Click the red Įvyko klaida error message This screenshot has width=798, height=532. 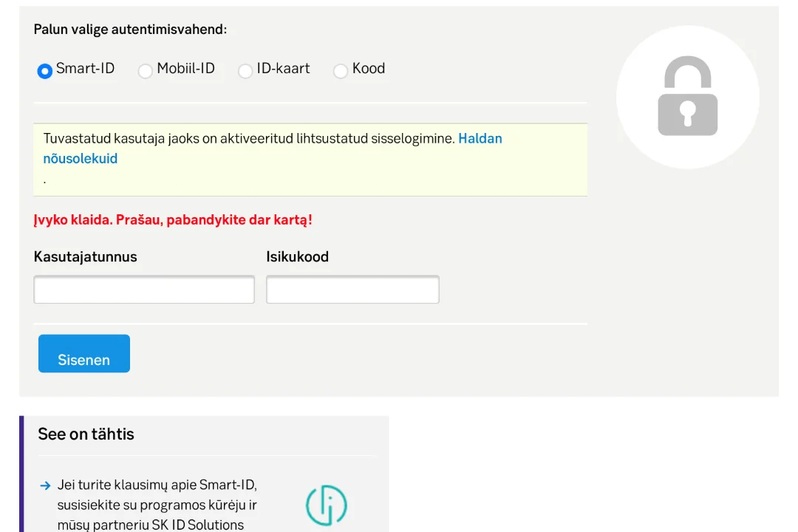[x=173, y=220]
